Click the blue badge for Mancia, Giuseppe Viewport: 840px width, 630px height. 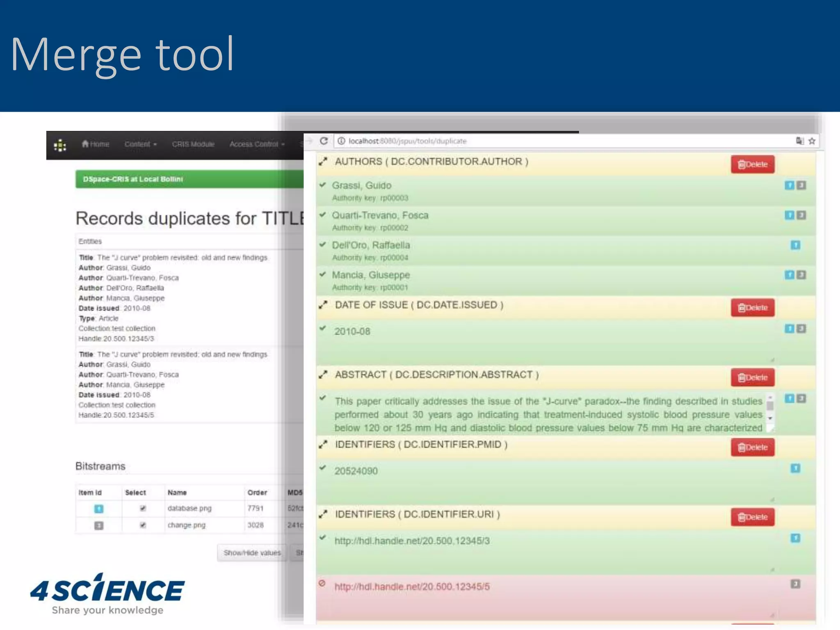coord(790,275)
